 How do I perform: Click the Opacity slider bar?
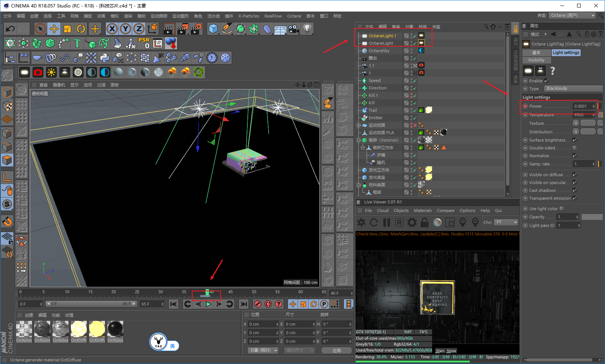(x=592, y=217)
